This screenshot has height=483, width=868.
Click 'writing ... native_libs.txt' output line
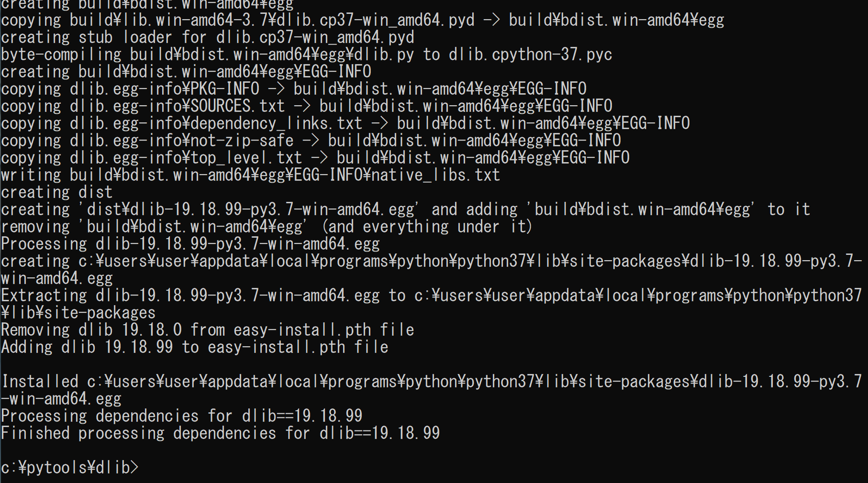pos(250,175)
